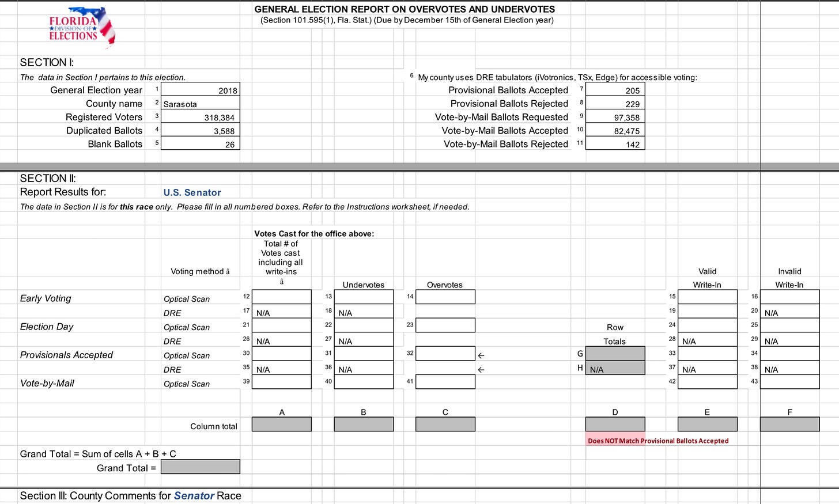839x504 pixels.
Task: Click box 30 Provisionals Accepted total votes
Action: 282,353
